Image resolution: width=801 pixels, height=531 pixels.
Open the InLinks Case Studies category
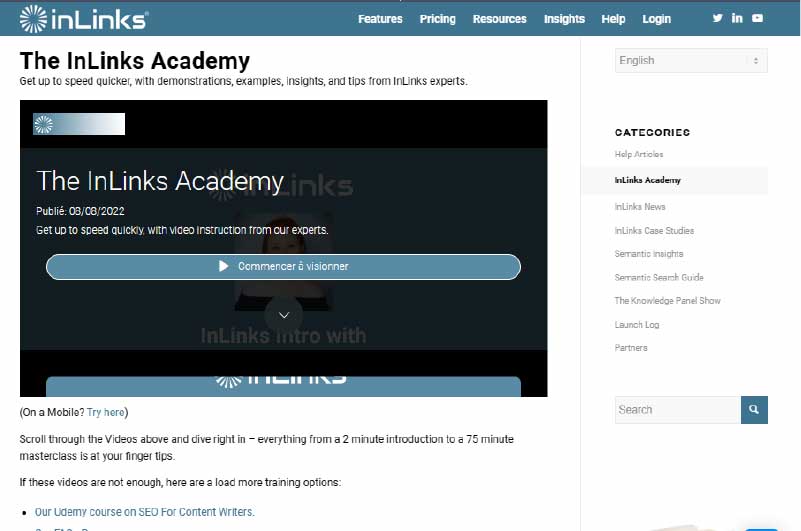tap(654, 230)
